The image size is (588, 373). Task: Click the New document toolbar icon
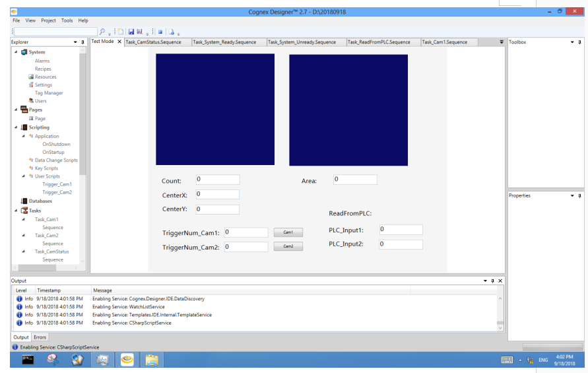click(120, 31)
